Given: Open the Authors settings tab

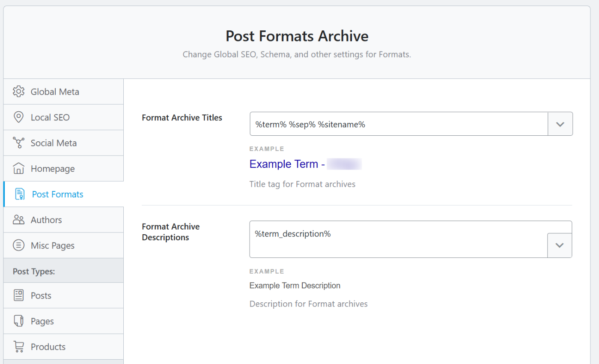Looking at the screenshot, I should pyautogui.click(x=63, y=220).
